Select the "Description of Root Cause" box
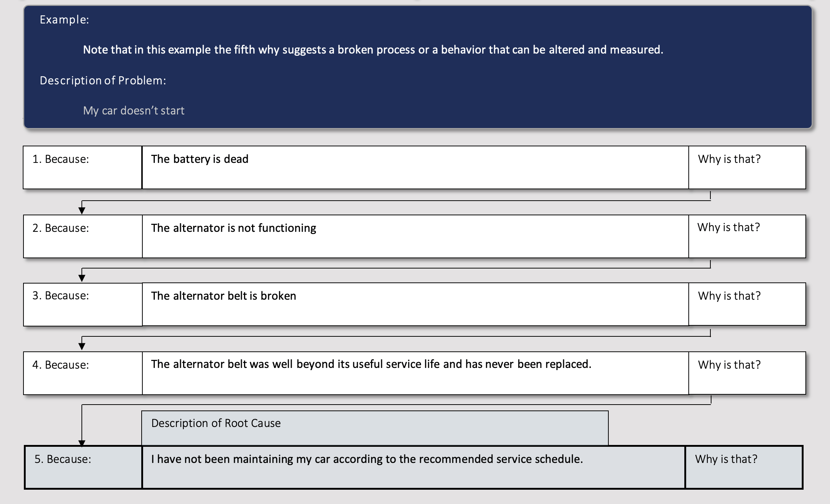 pyautogui.click(x=374, y=428)
